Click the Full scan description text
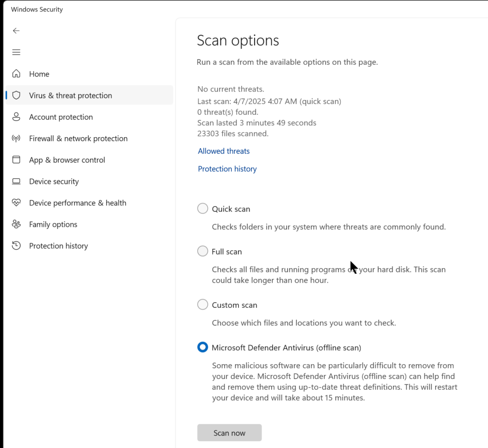The width and height of the screenshot is (488, 448). tap(329, 275)
